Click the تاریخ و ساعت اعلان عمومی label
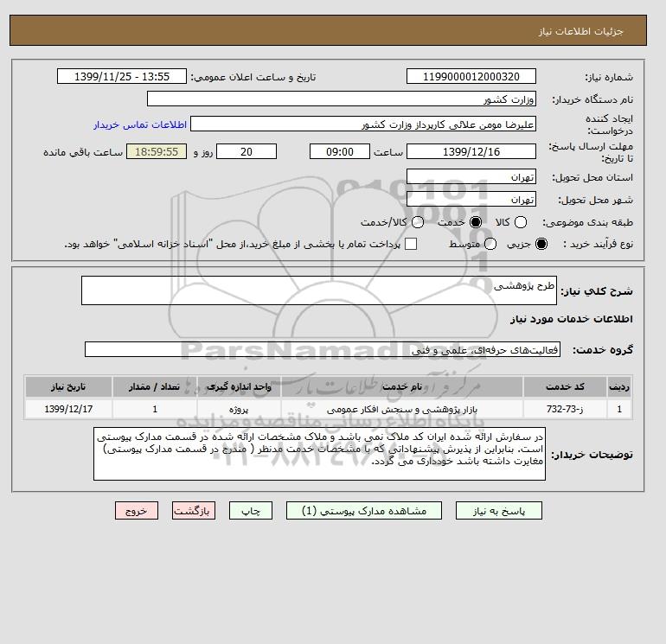Screen dimensions: 666x644 253,77
